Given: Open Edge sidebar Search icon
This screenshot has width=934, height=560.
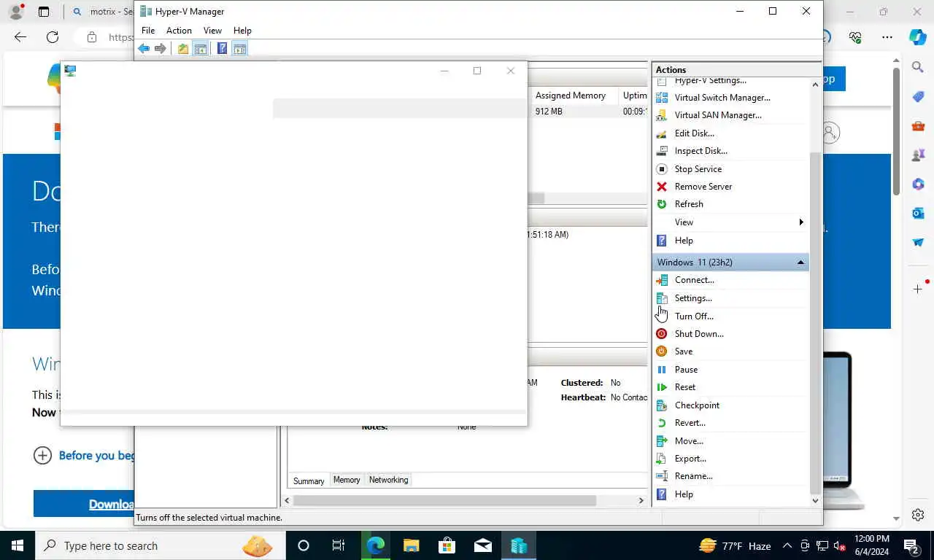Looking at the screenshot, I should pyautogui.click(x=918, y=67).
